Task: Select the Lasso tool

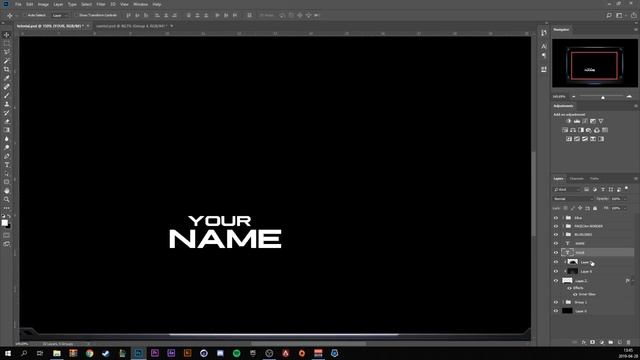Action: (x=7, y=52)
